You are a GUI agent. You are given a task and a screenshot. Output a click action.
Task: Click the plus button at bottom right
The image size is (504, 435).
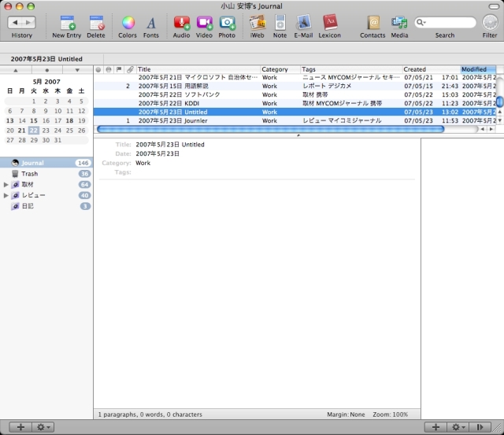pyautogui.click(x=435, y=427)
